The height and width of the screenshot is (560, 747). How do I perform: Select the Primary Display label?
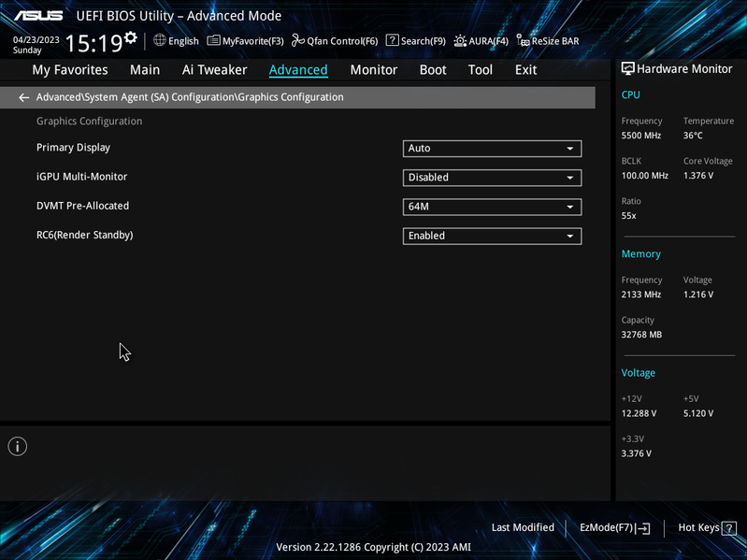click(x=73, y=148)
